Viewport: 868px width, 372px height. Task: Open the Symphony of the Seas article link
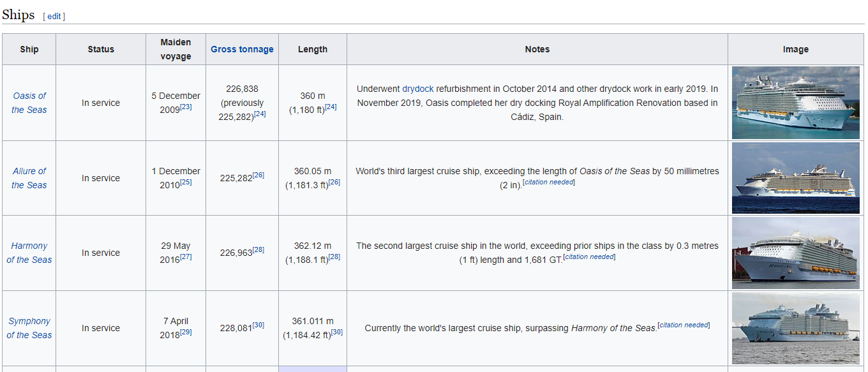click(x=29, y=328)
